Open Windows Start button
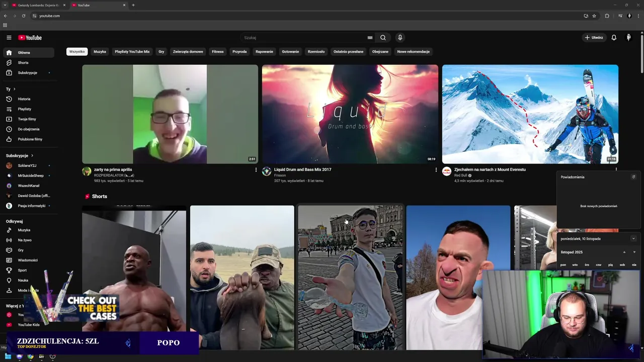Image resolution: width=644 pixels, height=362 pixels. (8, 356)
